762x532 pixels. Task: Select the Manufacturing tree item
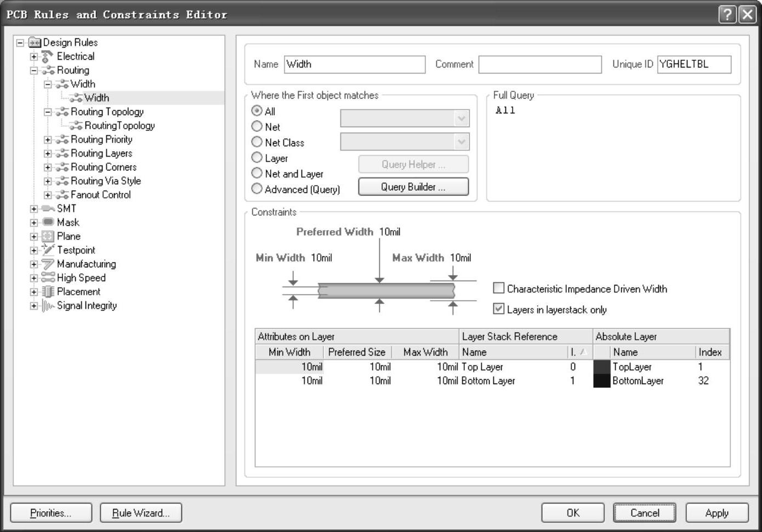(87, 264)
